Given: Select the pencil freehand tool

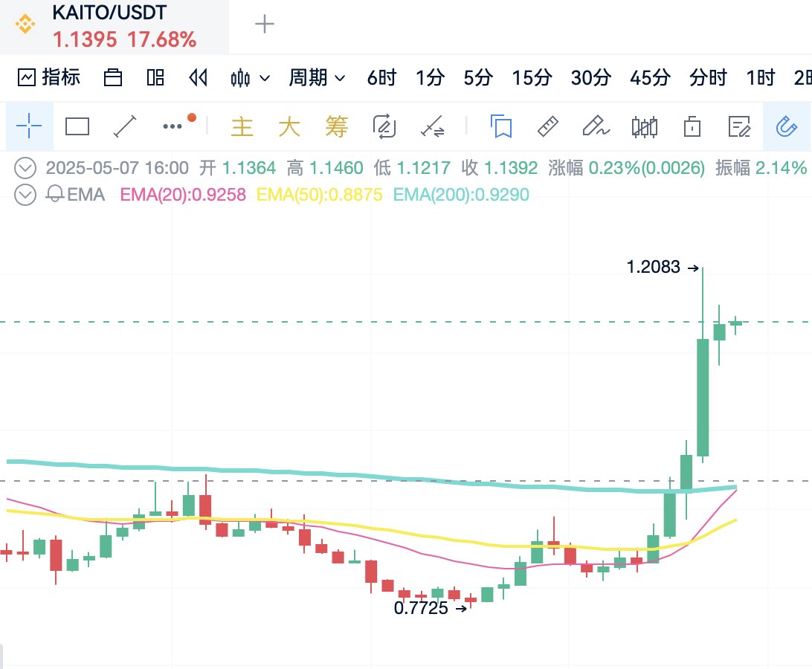Looking at the screenshot, I should point(596,126).
